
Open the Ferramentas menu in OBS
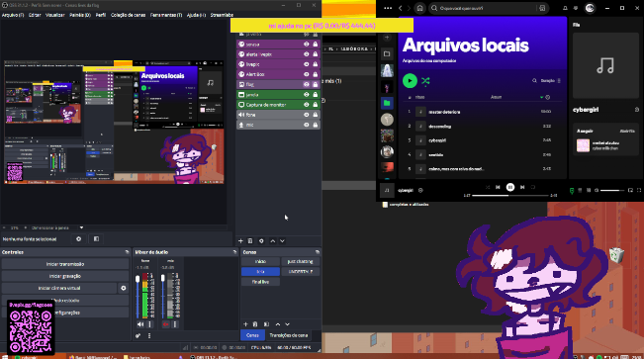point(166,15)
